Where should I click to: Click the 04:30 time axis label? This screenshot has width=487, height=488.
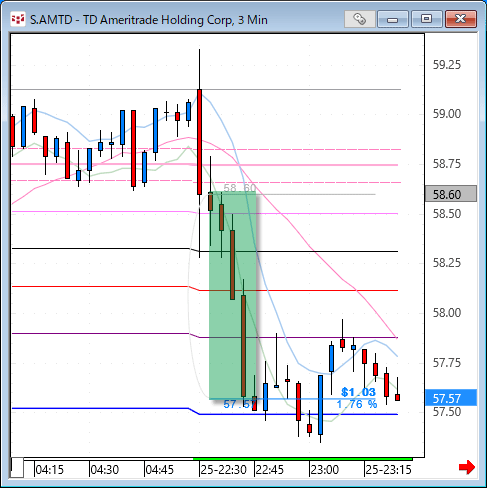pyautogui.click(x=105, y=470)
